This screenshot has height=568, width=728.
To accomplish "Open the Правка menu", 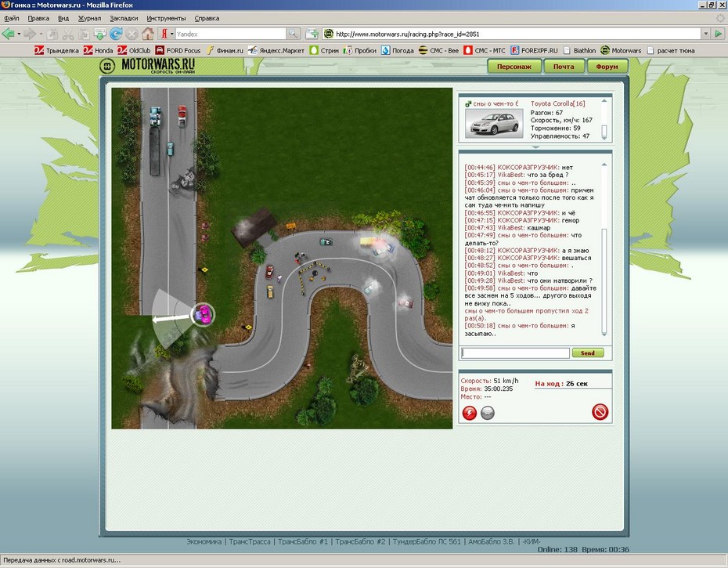I will click(38, 19).
